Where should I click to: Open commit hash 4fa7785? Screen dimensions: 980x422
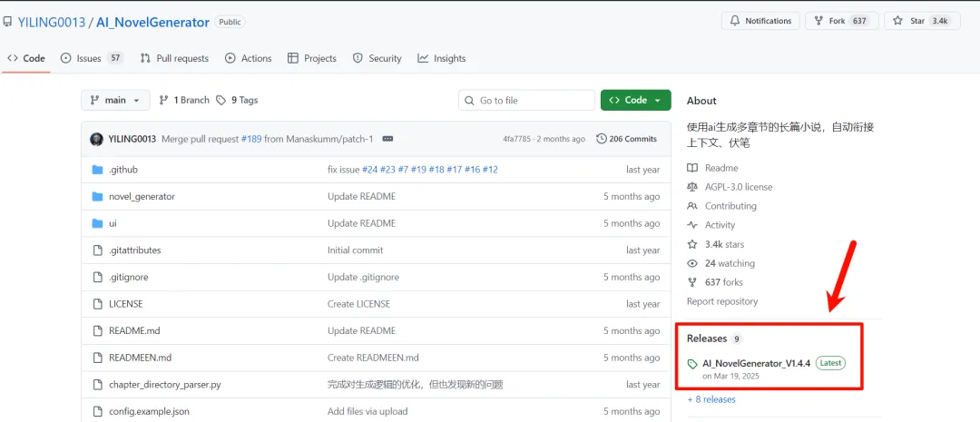(x=518, y=139)
